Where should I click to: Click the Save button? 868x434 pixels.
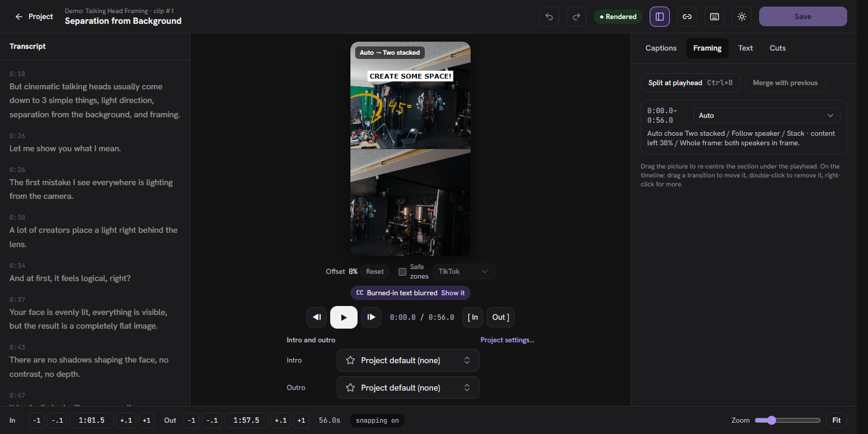coord(803,17)
